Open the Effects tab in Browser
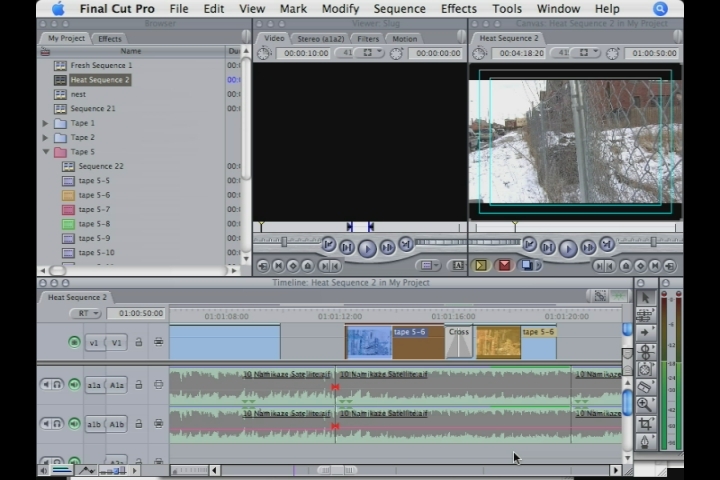Viewport: 720px width, 480px height. tap(110, 39)
